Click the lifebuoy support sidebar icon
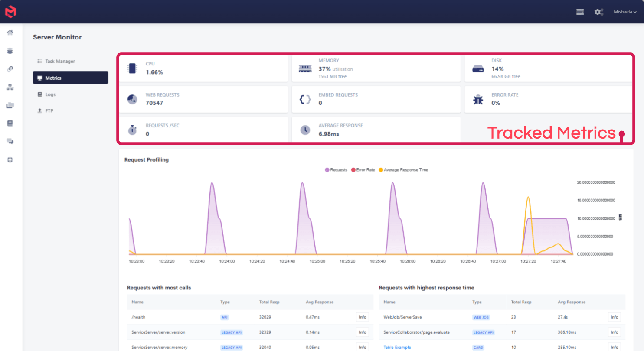The image size is (644, 351). (10, 159)
